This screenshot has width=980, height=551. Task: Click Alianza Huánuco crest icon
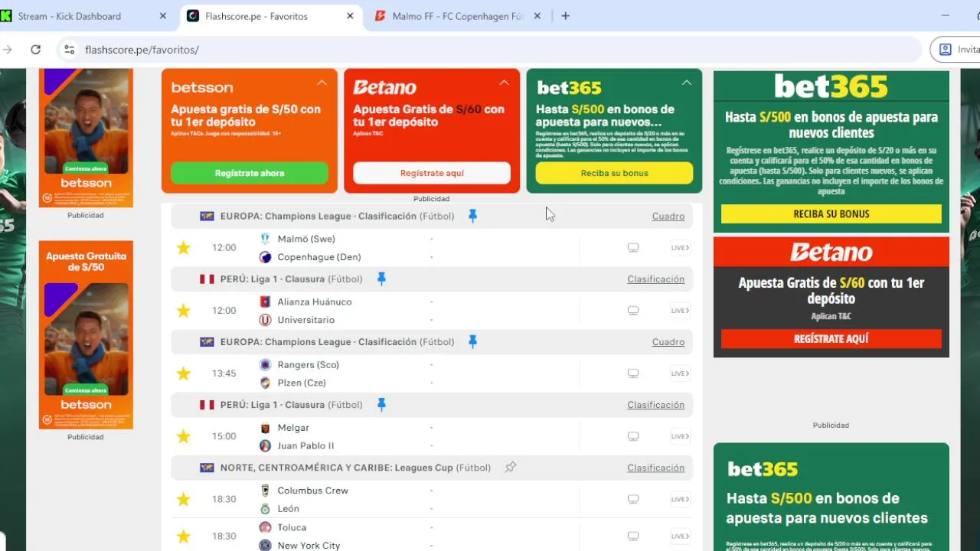pos(265,302)
